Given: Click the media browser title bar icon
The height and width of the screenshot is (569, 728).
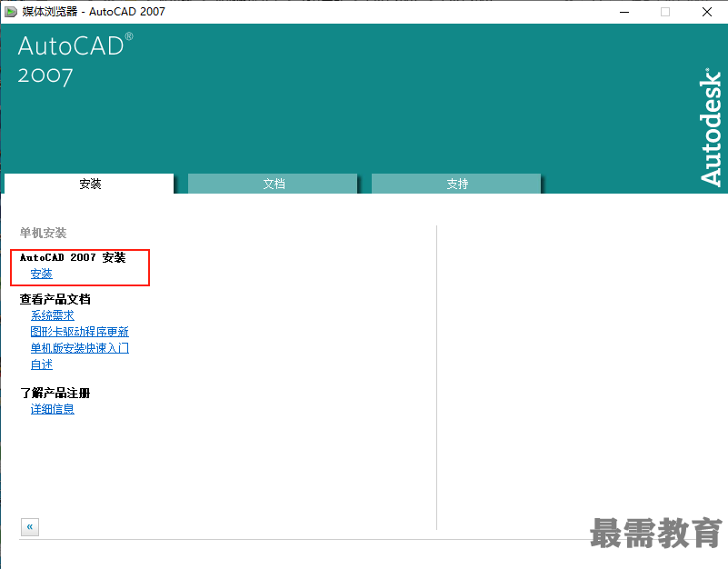Looking at the screenshot, I should 11,12.
